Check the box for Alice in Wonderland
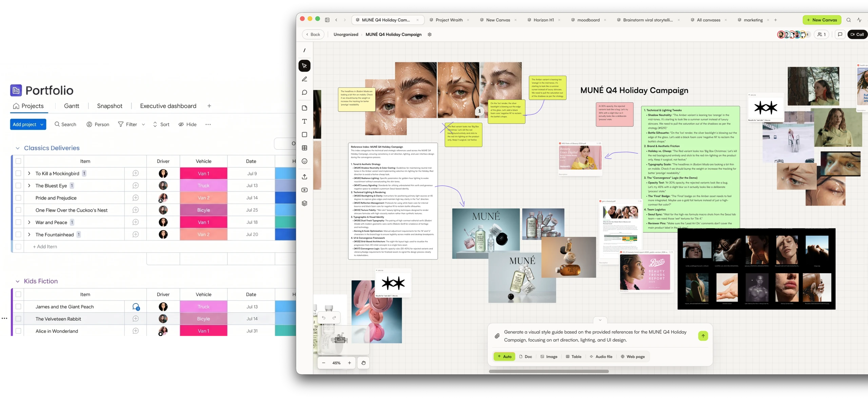 [x=18, y=331]
